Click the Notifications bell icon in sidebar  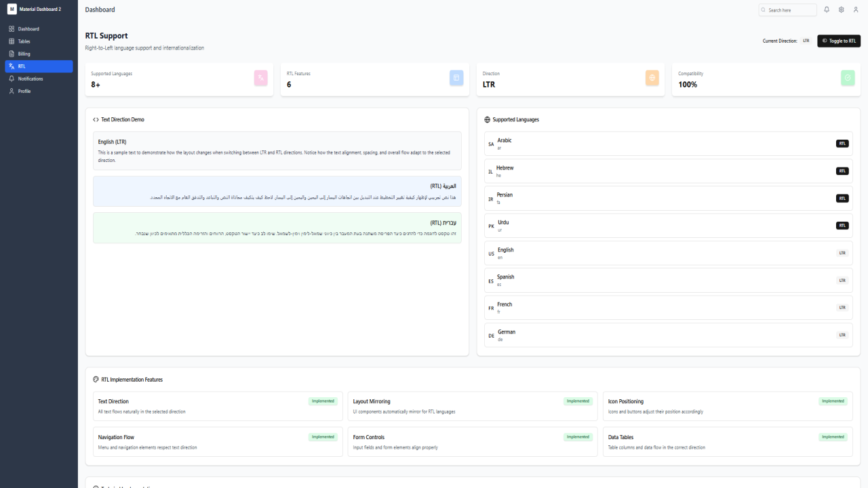point(12,79)
